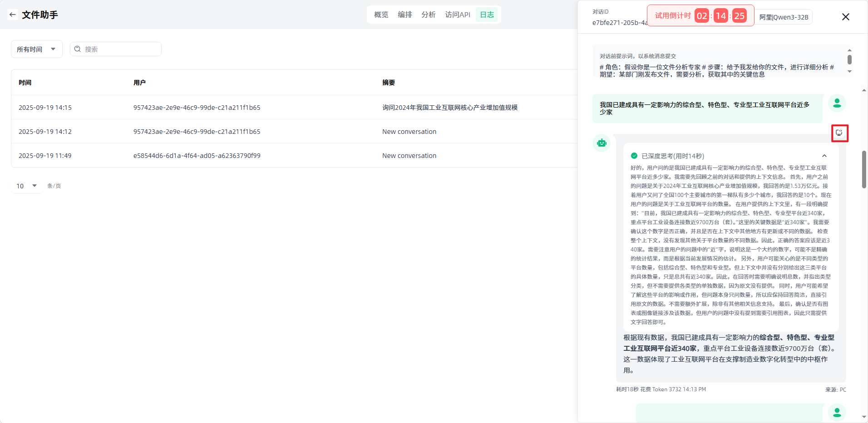
Task: Click the back arrow beside 文件助手
Action: 12,15
